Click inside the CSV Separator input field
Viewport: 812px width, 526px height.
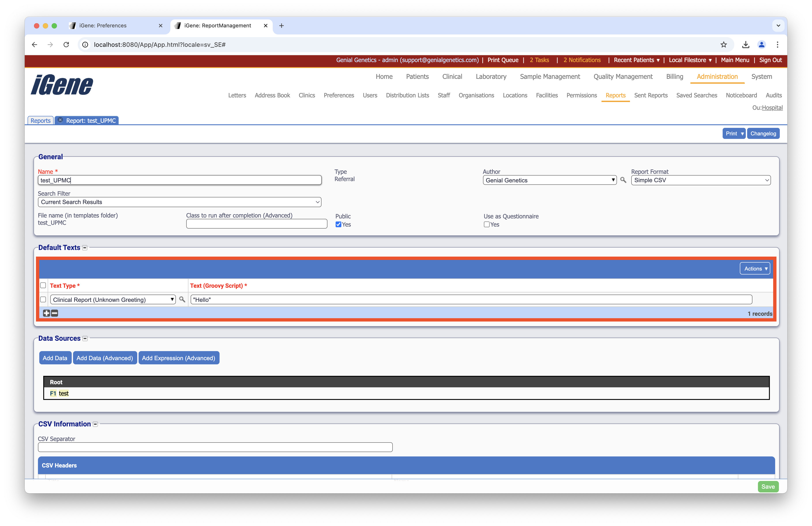click(215, 447)
